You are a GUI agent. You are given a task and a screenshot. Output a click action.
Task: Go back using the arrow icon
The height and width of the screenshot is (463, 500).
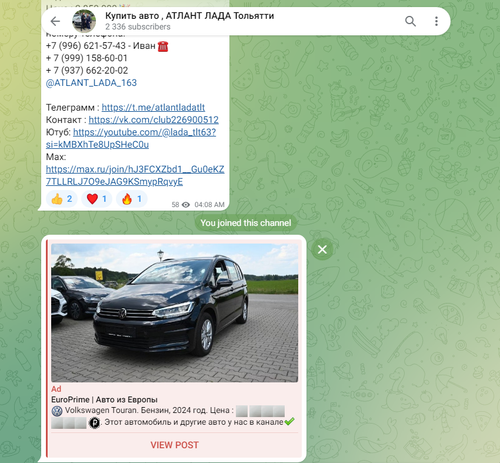tap(55, 21)
